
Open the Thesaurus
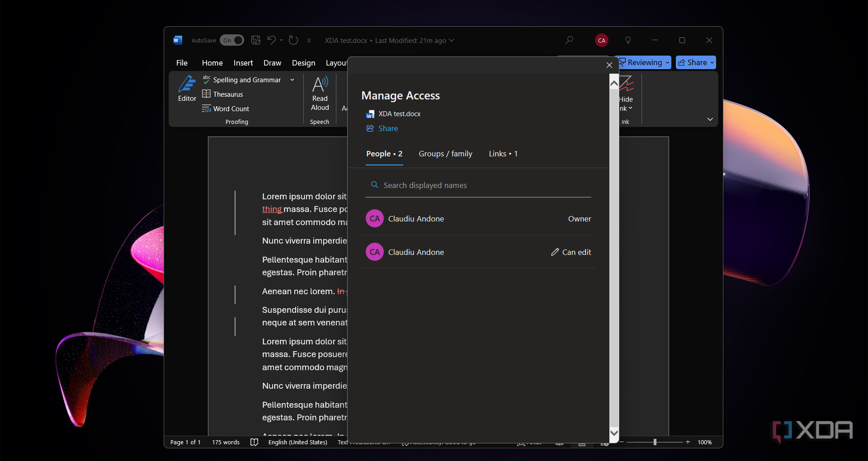[x=222, y=94]
